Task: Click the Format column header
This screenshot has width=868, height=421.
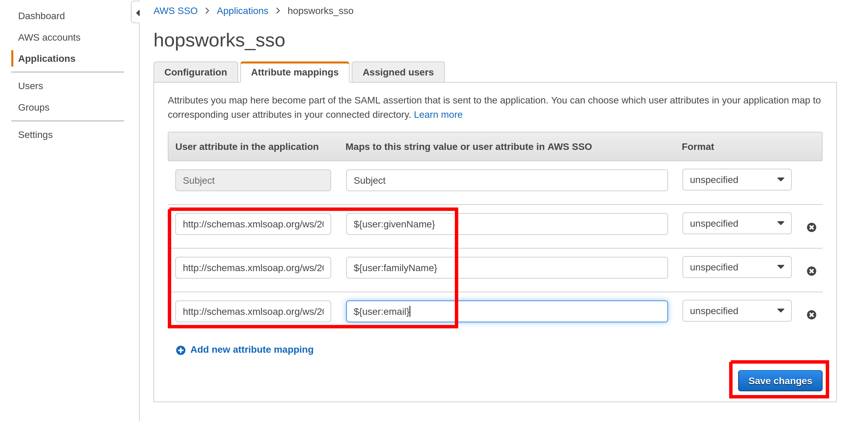Action: coord(698,147)
